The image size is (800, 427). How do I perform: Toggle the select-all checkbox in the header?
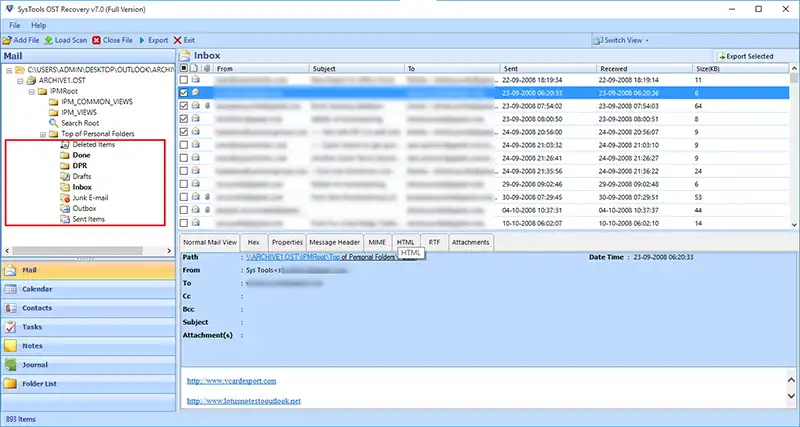[x=184, y=68]
